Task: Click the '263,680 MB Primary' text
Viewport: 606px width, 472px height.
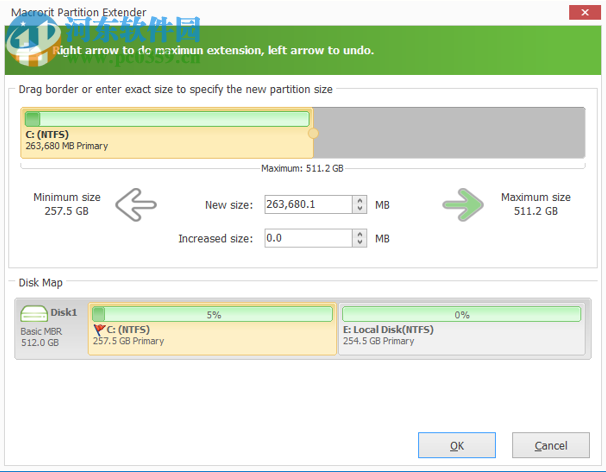Action: pos(66,146)
